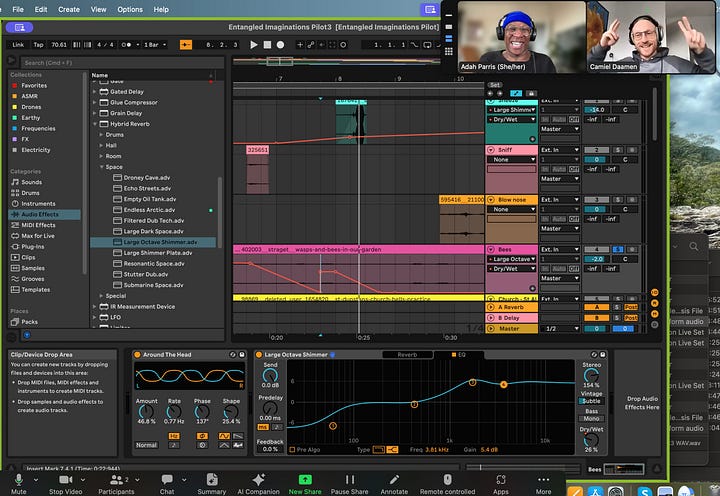Viewport: 720px width, 496px height.
Task: Toggle the Large Octave Shimmer device activator
Action: click(x=259, y=355)
